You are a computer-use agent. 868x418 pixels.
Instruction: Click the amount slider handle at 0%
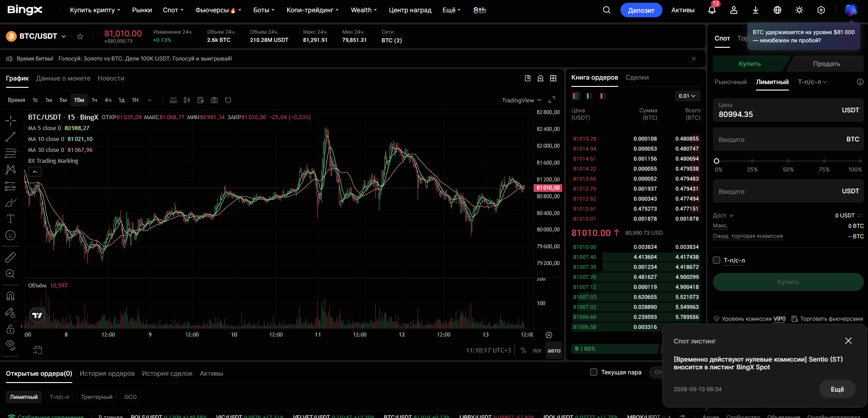click(x=717, y=161)
